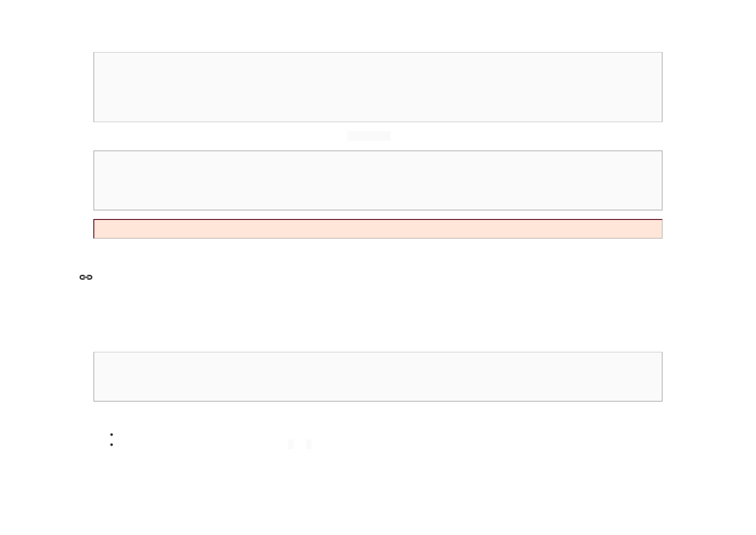Viewport: 756px width, 535px height.
Task: Click the chain-link anchor icon
Action: 86,277
